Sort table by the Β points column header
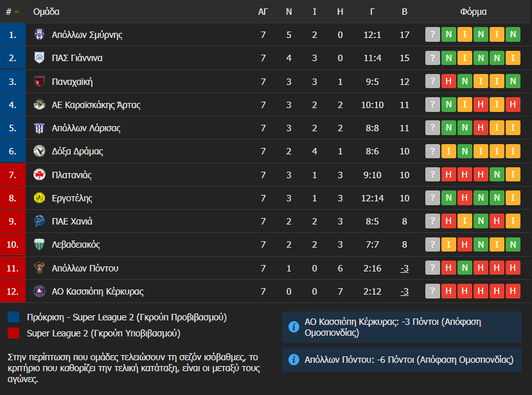532x395 pixels. pyautogui.click(x=404, y=12)
